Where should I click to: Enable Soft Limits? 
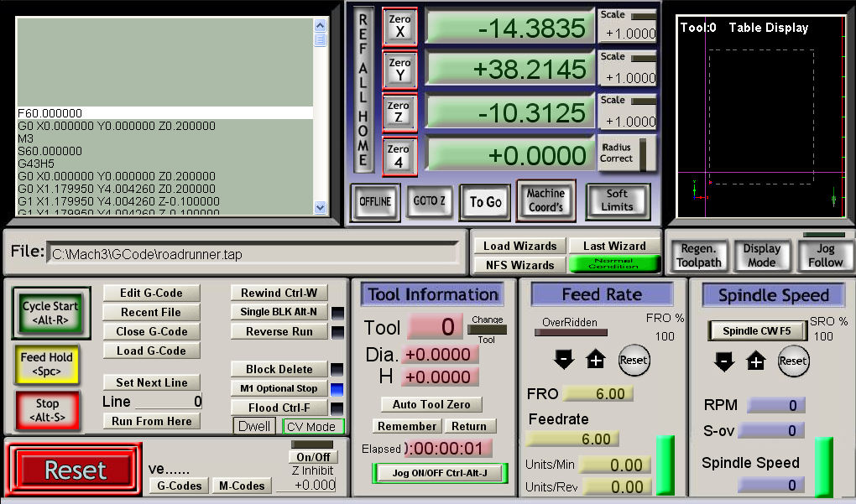[x=618, y=200]
